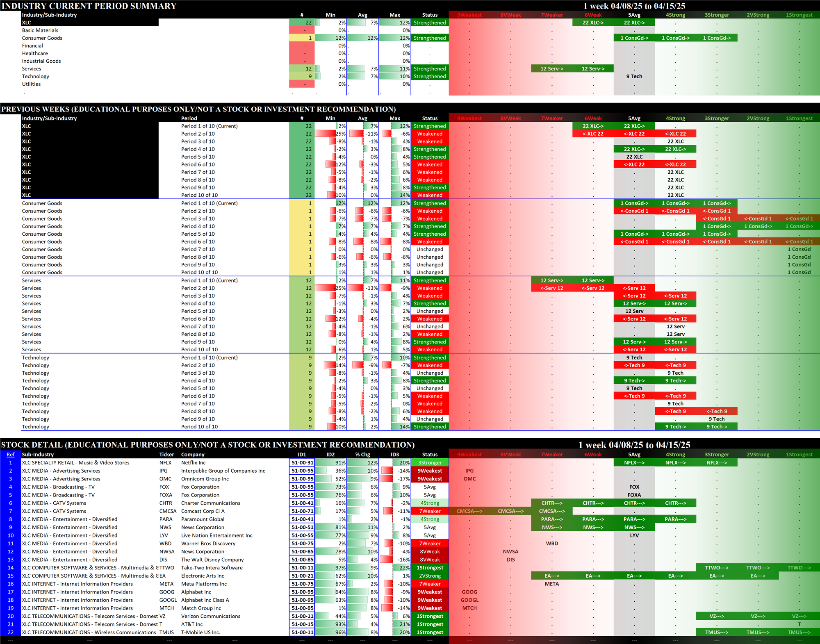
Task: Click the Period column header in Previous Weeks
Action: pos(189,118)
